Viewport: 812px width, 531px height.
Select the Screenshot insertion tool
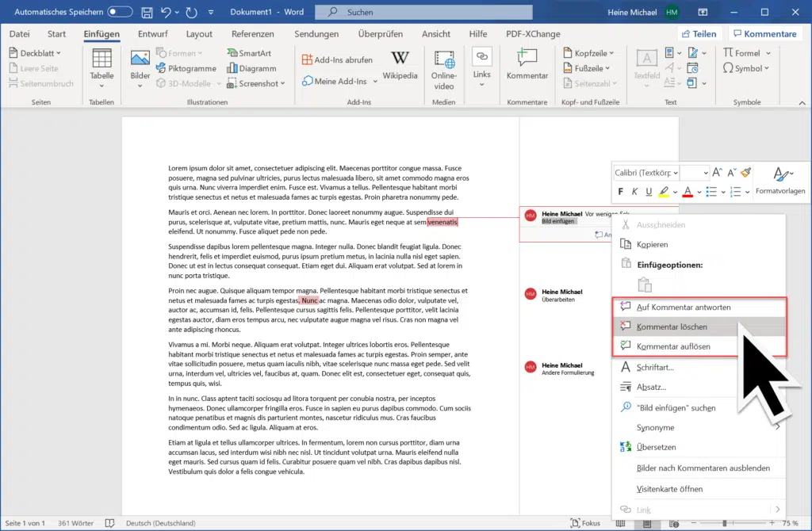pyautogui.click(x=255, y=83)
